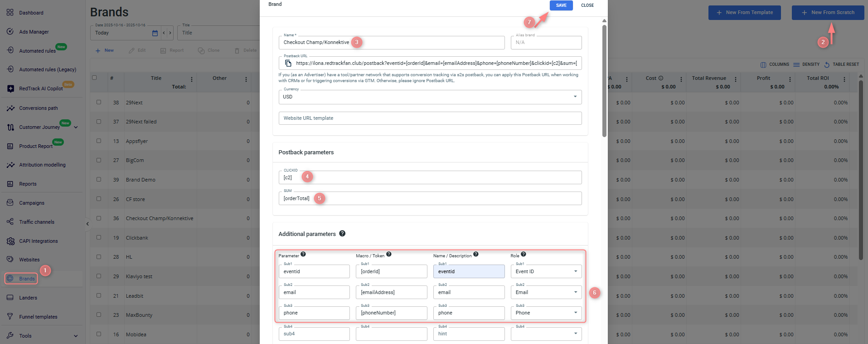Viewport: 868px width, 344px height.
Task: Open the date range calendar icon
Action: [155, 33]
